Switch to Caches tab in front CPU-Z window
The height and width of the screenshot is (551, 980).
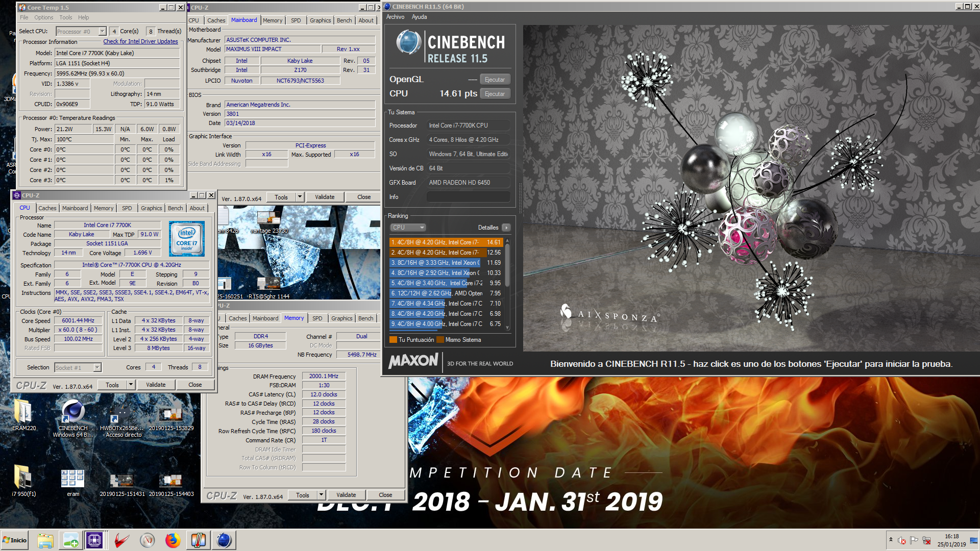47,208
